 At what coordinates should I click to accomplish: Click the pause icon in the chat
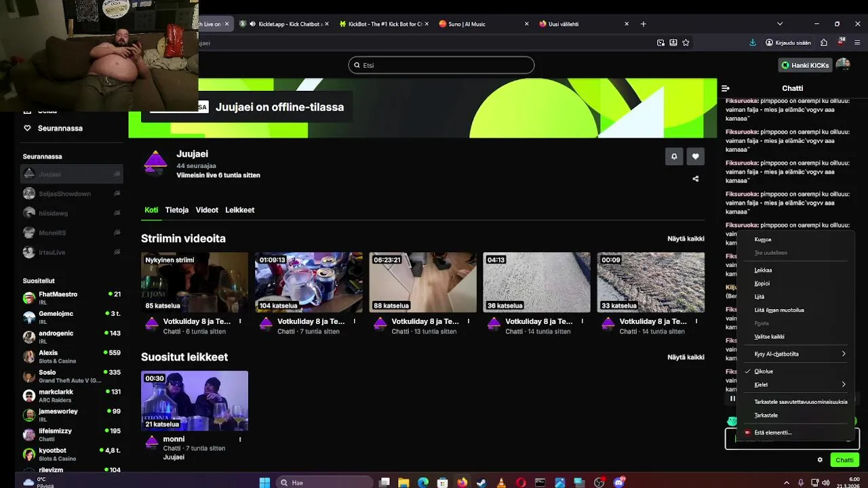point(732,399)
